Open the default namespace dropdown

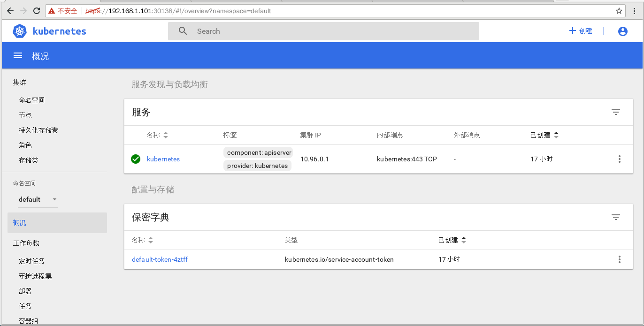pos(38,199)
